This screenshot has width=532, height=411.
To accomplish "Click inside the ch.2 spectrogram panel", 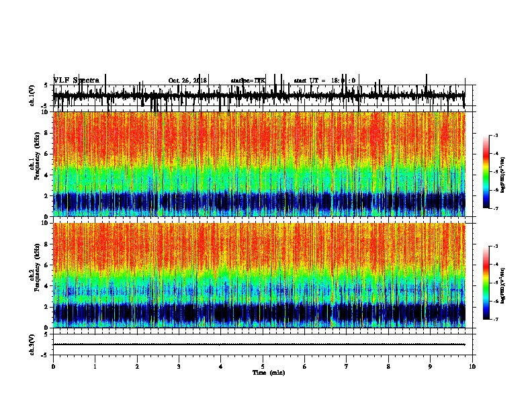I will point(259,275).
